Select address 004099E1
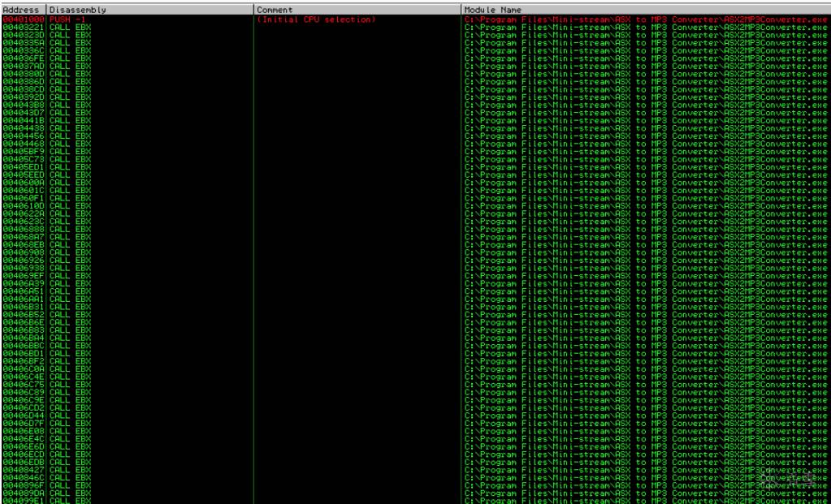The height and width of the screenshot is (504, 831). [24, 500]
